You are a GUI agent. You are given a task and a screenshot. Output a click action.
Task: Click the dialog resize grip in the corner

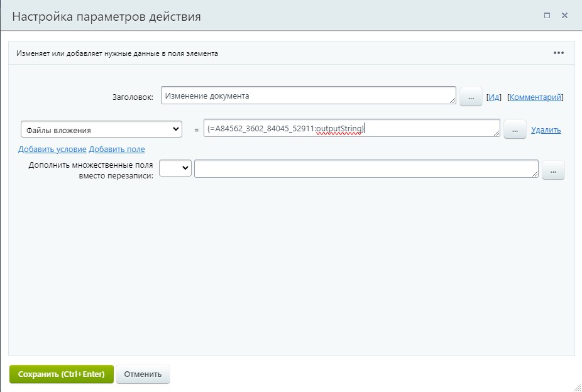coord(577,387)
